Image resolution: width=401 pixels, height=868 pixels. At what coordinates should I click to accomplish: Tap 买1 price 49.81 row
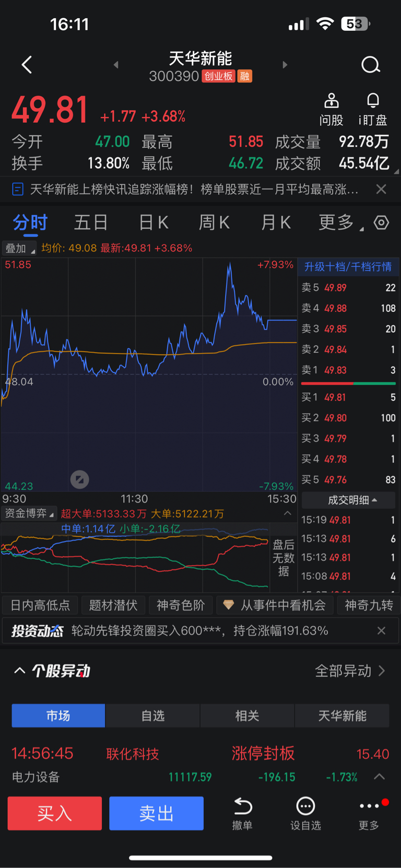(x=348, y=397)
